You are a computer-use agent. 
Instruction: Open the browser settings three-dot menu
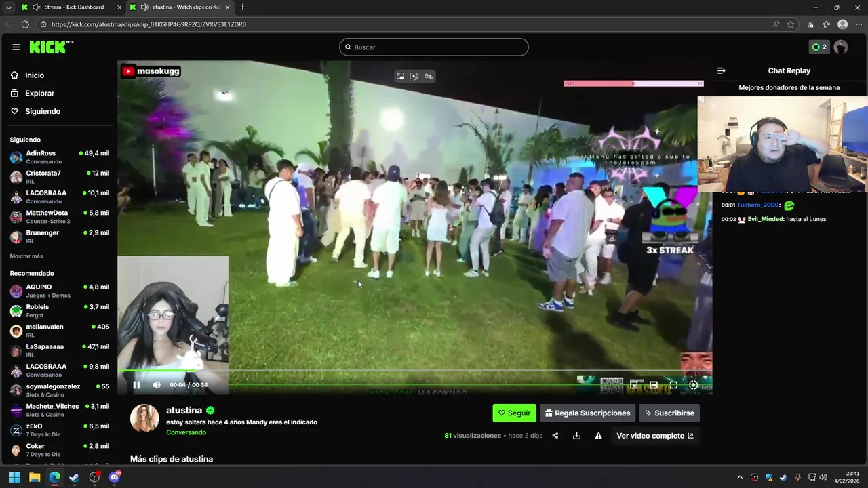(x=859, y=24)
